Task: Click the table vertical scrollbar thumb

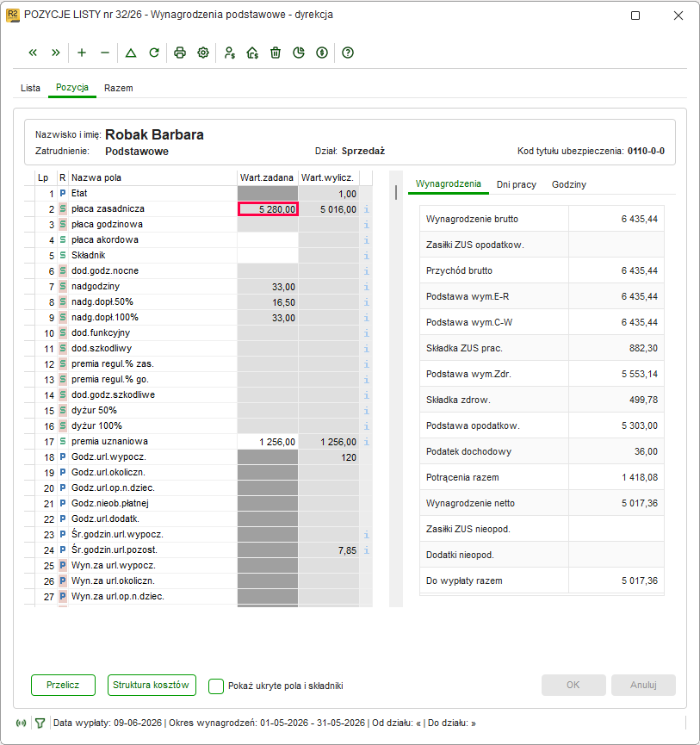Action: pyautogui.click(x=396, y=192)
